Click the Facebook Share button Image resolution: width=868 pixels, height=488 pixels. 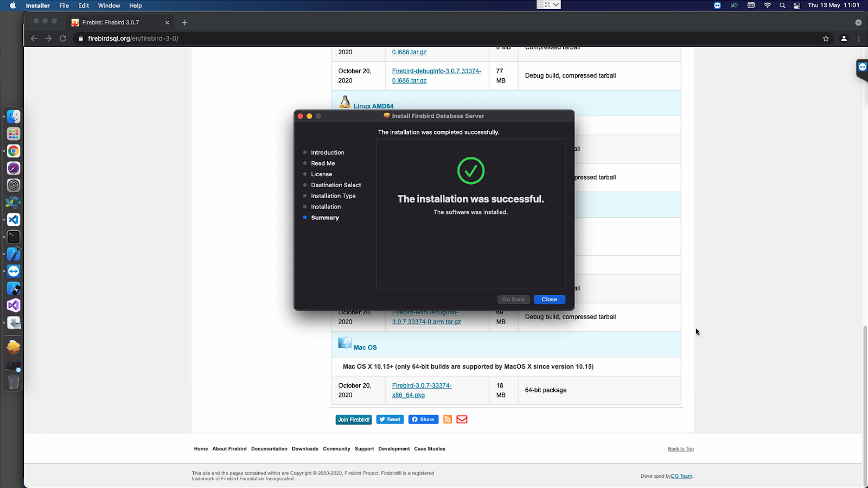(423, 420)
